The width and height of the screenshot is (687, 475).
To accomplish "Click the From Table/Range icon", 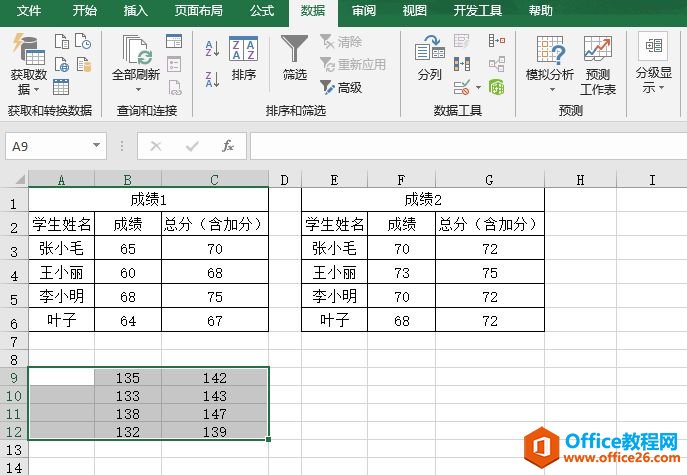I will click(x=61, y=87).
